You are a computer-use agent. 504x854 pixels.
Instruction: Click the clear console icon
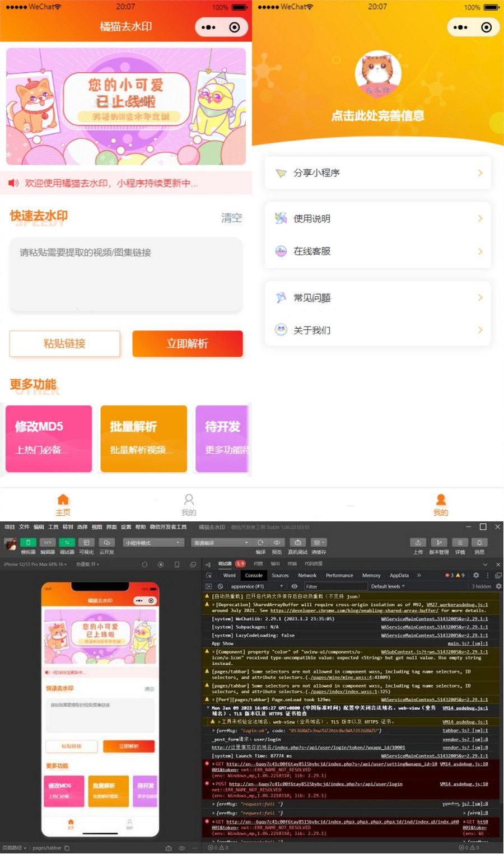(x=220, y=586)
